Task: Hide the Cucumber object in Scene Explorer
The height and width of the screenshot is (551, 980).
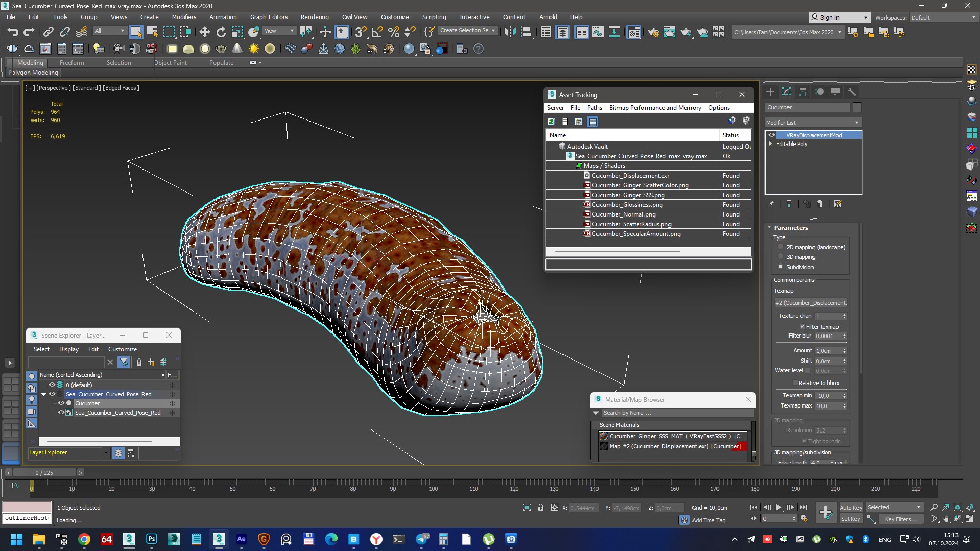Action: [61, 403]
